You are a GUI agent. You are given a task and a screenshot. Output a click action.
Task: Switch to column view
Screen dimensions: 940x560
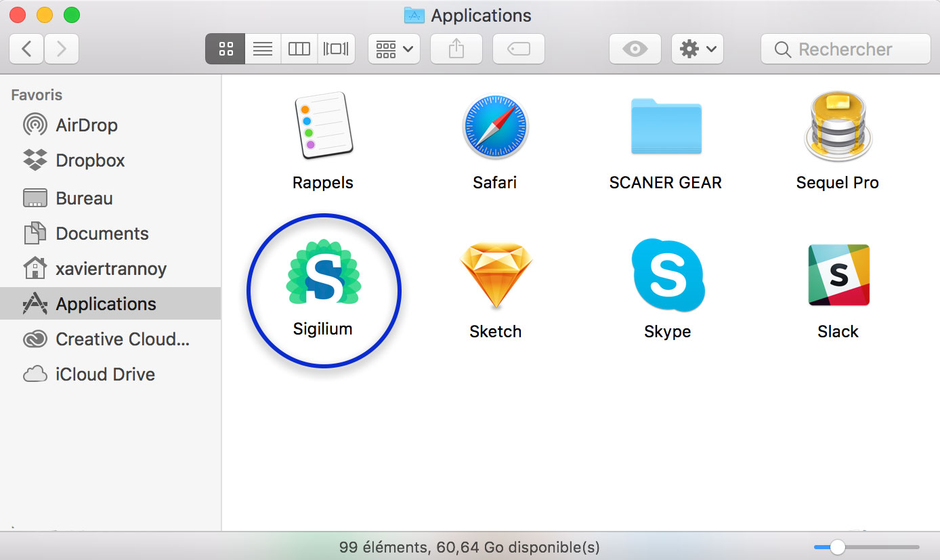(x=299, y=49)
